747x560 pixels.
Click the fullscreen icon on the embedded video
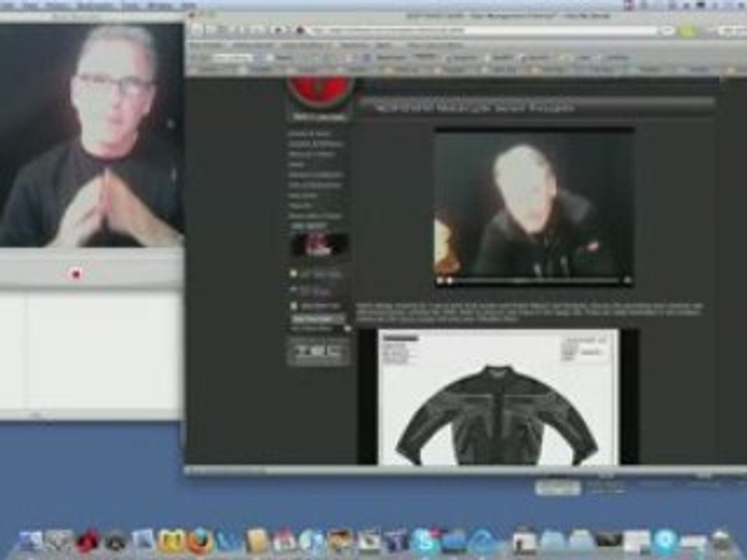pos(627,281)
